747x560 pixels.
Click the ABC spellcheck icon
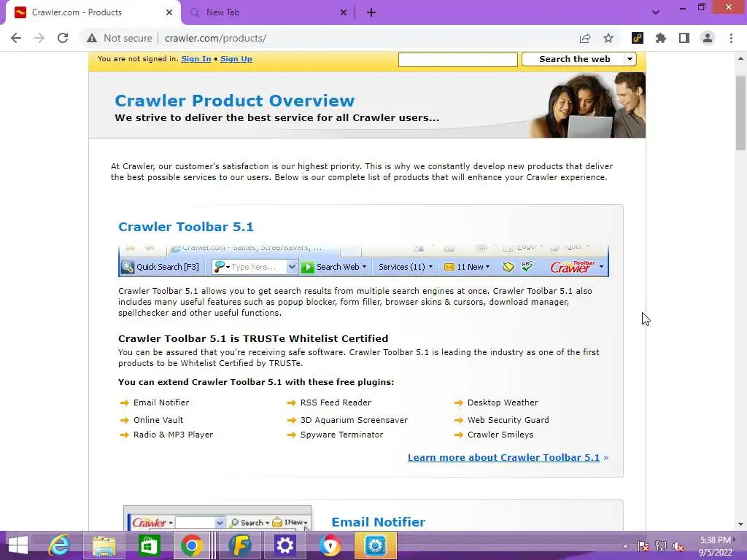pos(527,266)
